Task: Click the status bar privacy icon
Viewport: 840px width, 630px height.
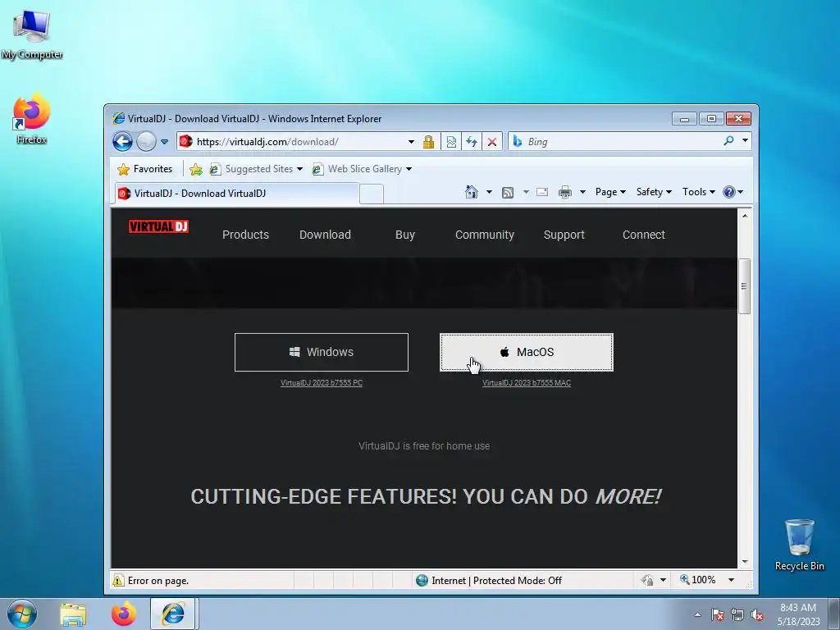Action: (x=647, y=580)
